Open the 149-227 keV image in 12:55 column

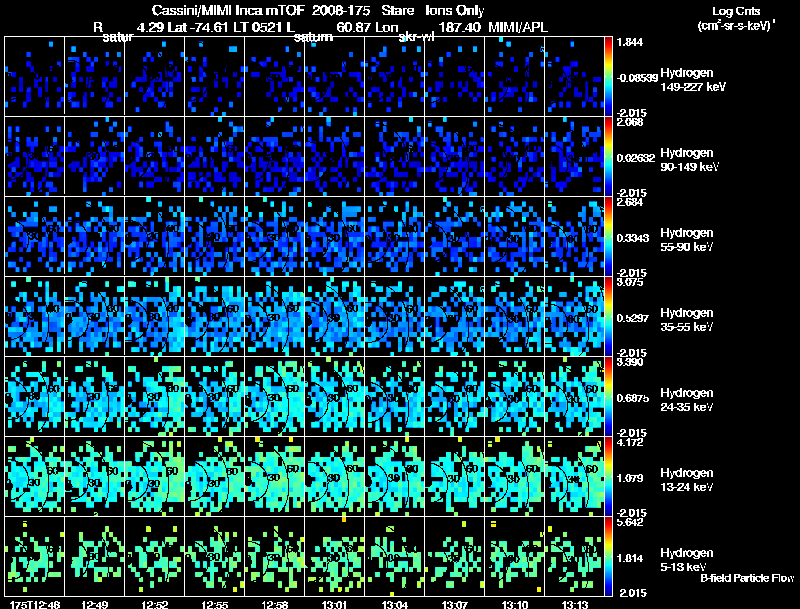pyautogui.click(x=215, y=76)
